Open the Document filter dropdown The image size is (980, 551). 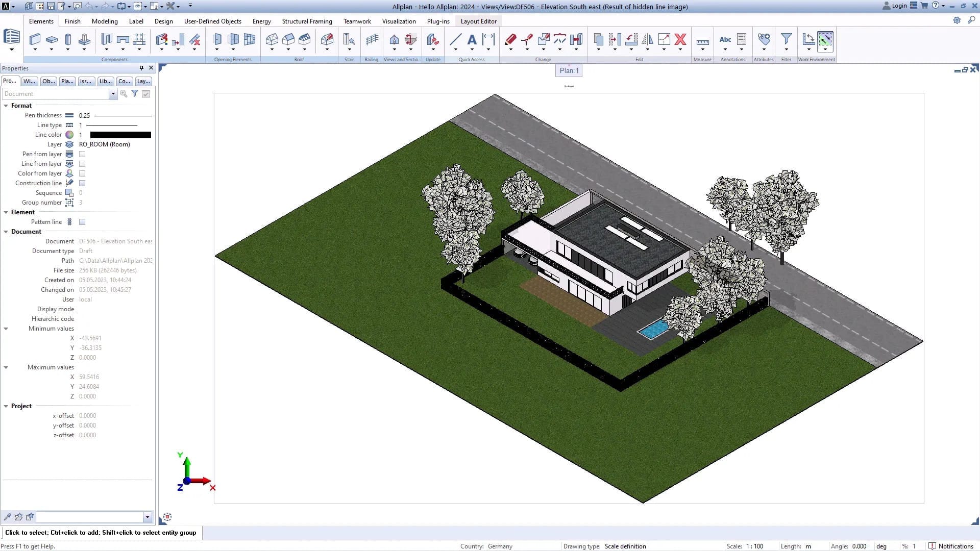pos(113,94)
